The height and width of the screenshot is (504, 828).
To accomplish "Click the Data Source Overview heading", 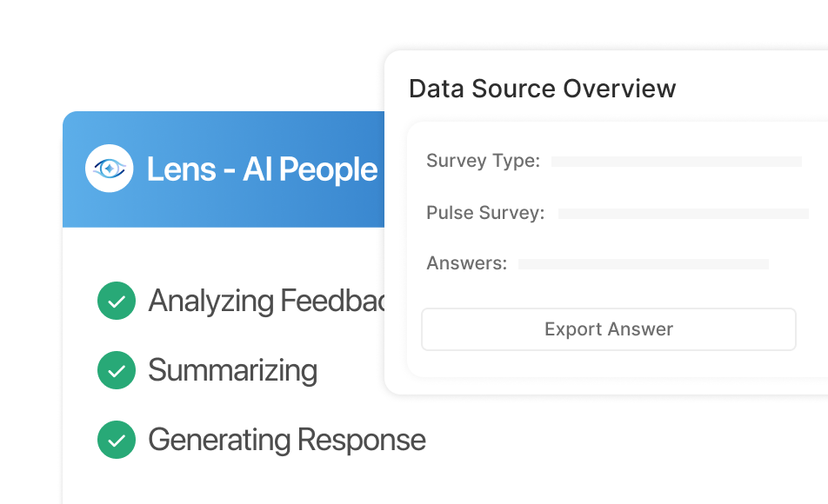I will pyautogui.click(x=543, y=88).
